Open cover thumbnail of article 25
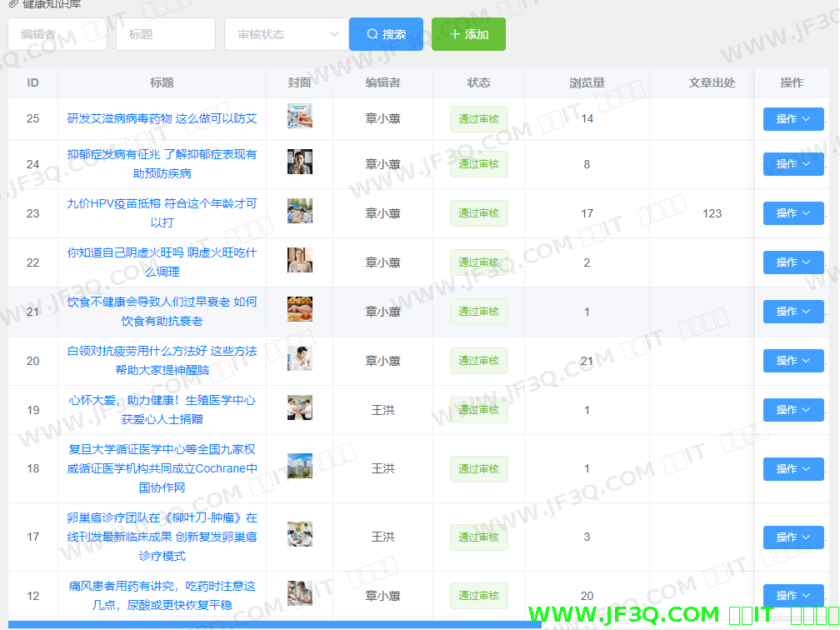 click(299, 116)
